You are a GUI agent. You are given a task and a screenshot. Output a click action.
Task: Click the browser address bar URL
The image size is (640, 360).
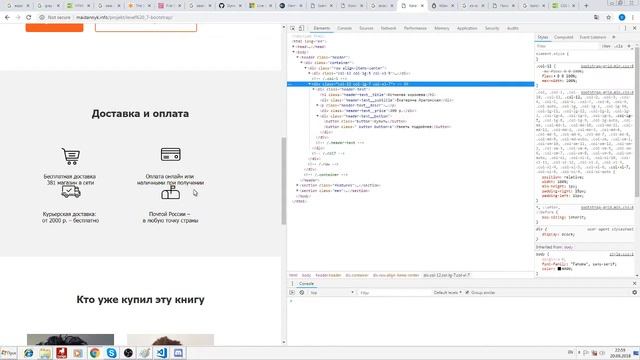(124, 18)
